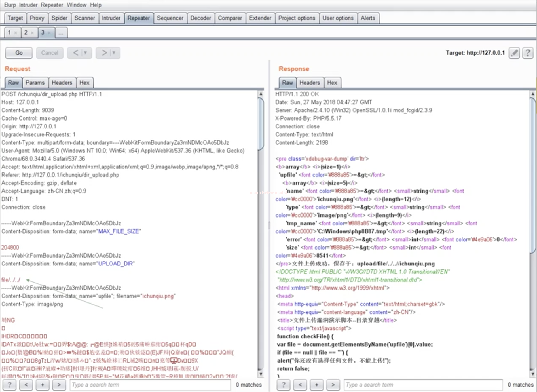537x392 pixels.
Task: Open the Decoder tab
Action: [x=200, y=18]
